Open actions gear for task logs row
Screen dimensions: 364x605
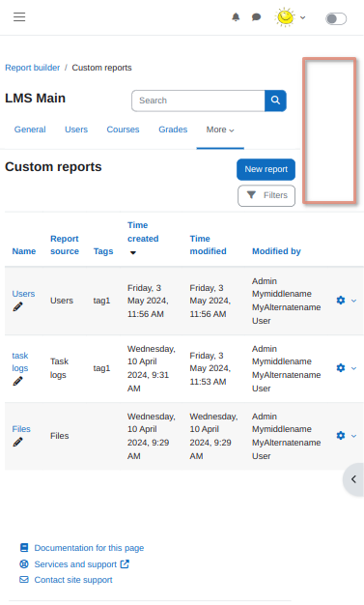point(341,367)
